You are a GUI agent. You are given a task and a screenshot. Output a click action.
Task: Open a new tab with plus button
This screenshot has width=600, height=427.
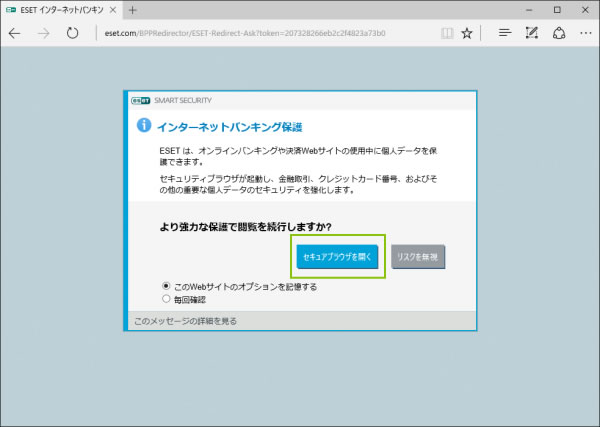[x=133, y=10]
